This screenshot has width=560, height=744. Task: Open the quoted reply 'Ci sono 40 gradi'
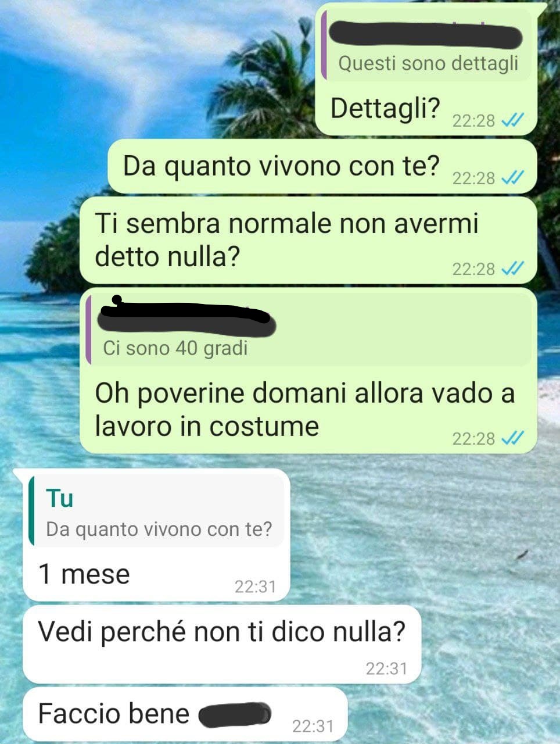coord(308,330)
